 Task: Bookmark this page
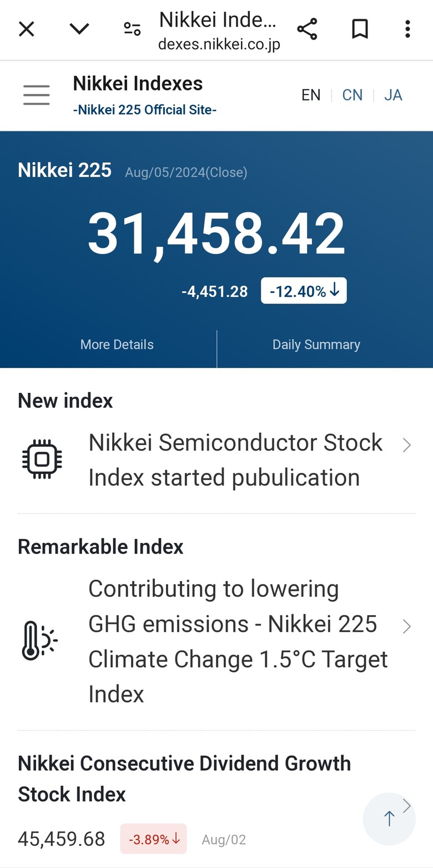pos(360,29)
